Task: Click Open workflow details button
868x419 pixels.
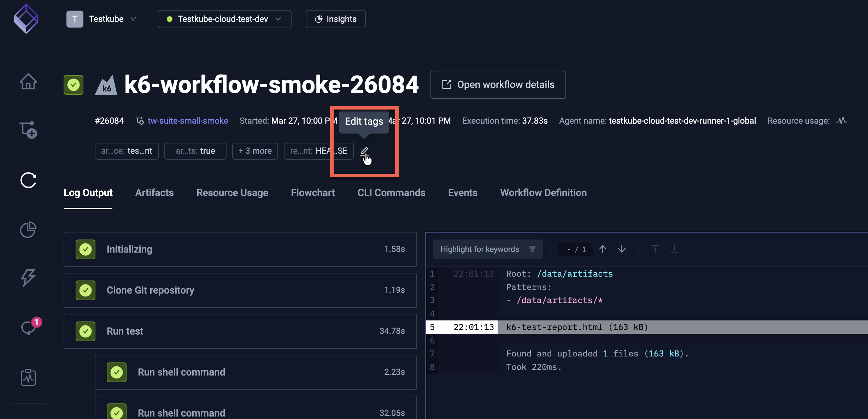Action: pos(498,85)
